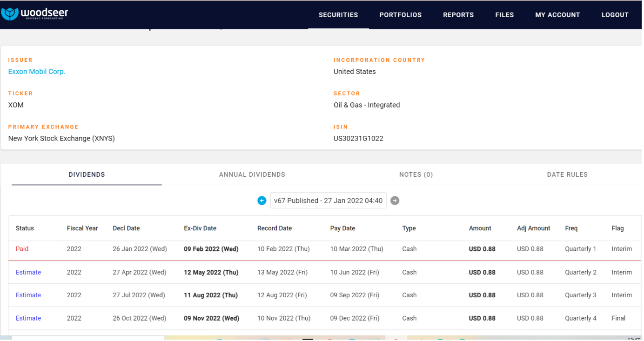Viewport: 644px width, 341px height.
Task: Select pay date 09 Dec 2022 (Fri)
Action: coord(355,318)
